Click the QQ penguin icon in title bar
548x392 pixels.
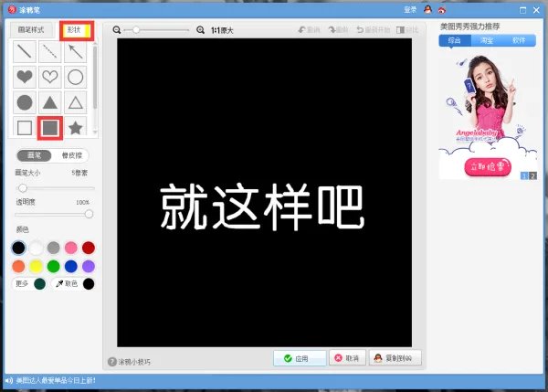(x=427, y=10)
